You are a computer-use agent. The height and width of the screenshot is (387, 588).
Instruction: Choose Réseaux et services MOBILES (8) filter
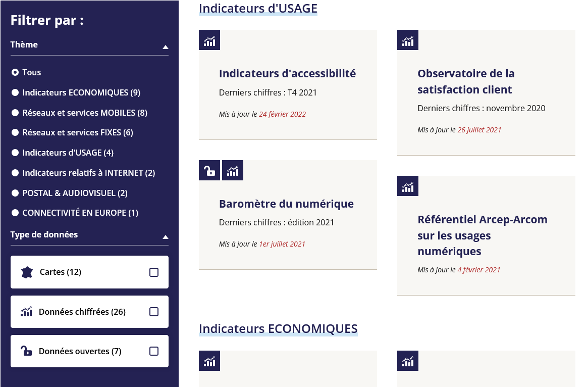(15, 113)
